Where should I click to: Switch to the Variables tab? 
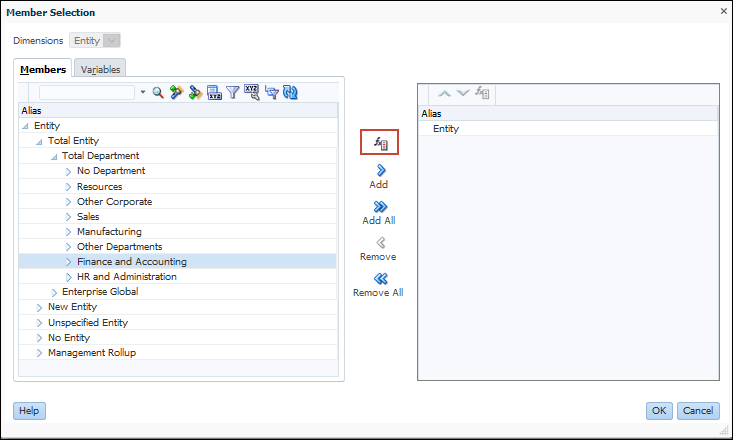point(100,69)
